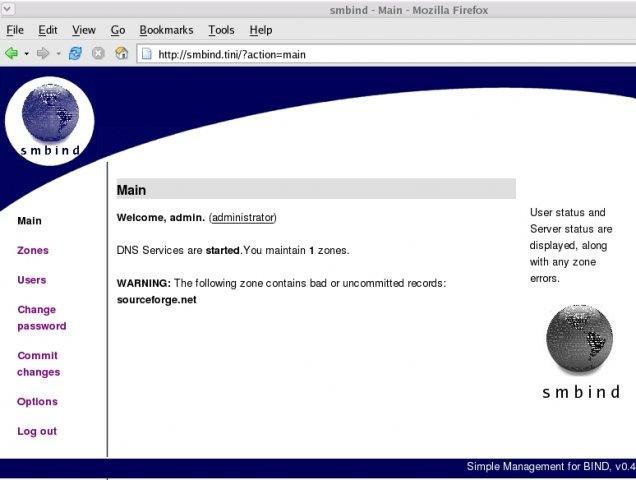
Task: Click the stop loading icon
Action: (98, 53)
